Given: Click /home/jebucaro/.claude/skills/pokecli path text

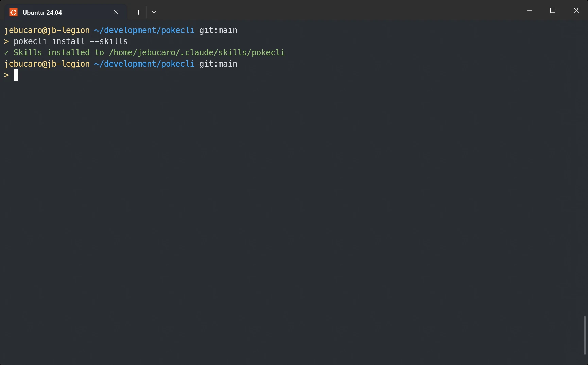Looking at the screenshot, I should (x=196, y=53).
